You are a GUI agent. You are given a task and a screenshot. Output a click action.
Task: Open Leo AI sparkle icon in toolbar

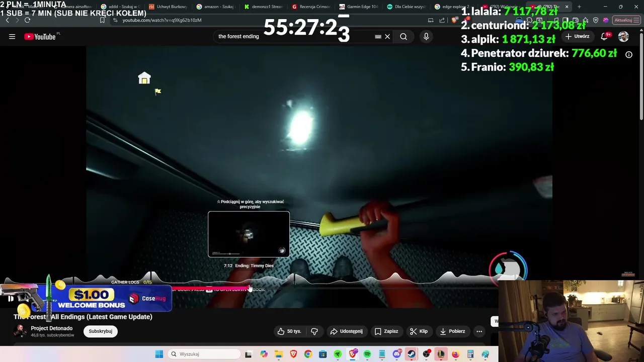[586, 20]
